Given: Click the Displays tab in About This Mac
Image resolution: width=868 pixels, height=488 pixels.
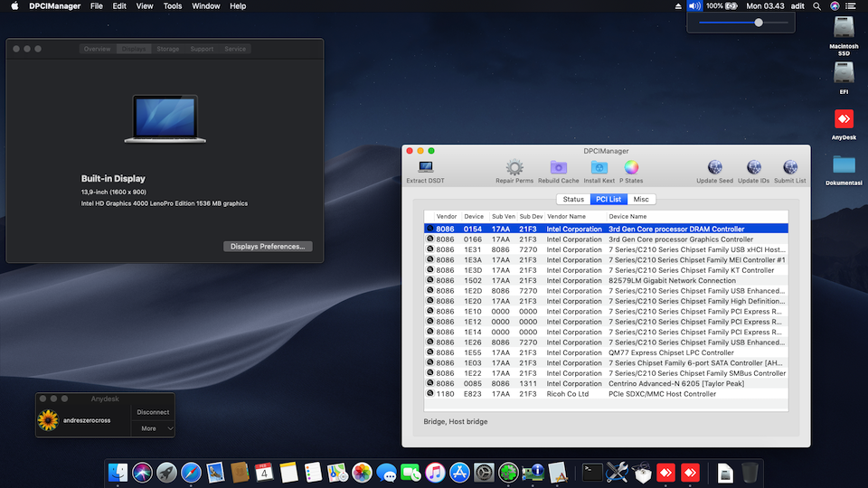Looking at the screenshot, I should (x=134, y=49).
